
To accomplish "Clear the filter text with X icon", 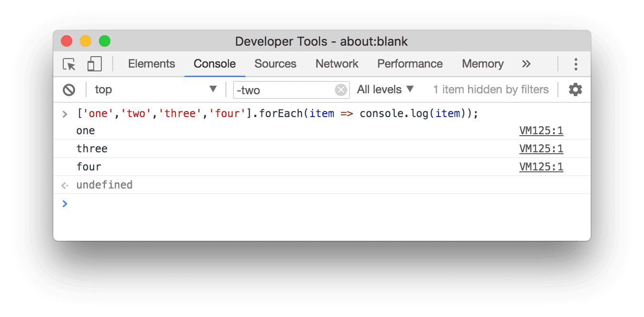I will pyautogui.click(x=341, y=90).
